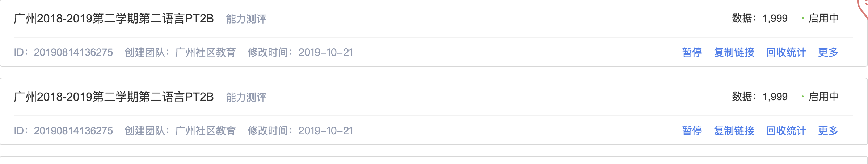Copy link using 复制链接 on second card
Image resolution: width=868 pixels, height=164 pixels.
point(734,131)
